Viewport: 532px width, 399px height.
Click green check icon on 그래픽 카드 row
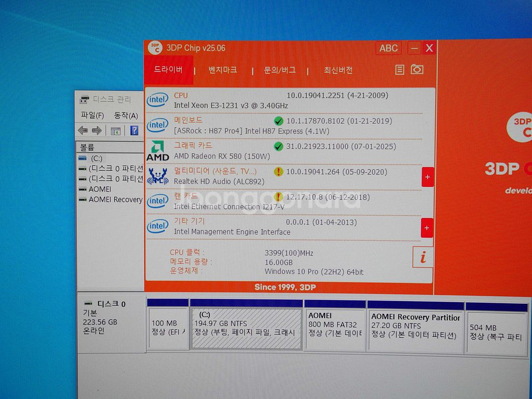[278, 147]
